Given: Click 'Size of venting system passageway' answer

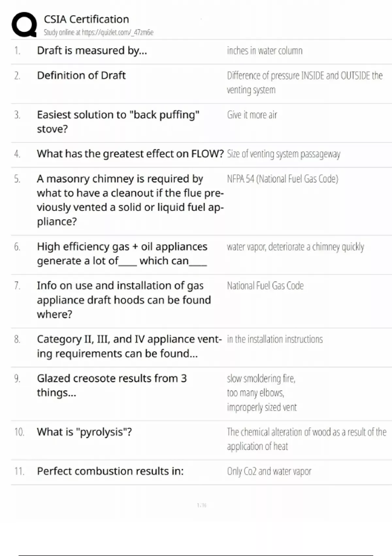Looking at the screenshot, I should [x=284, y=154].
